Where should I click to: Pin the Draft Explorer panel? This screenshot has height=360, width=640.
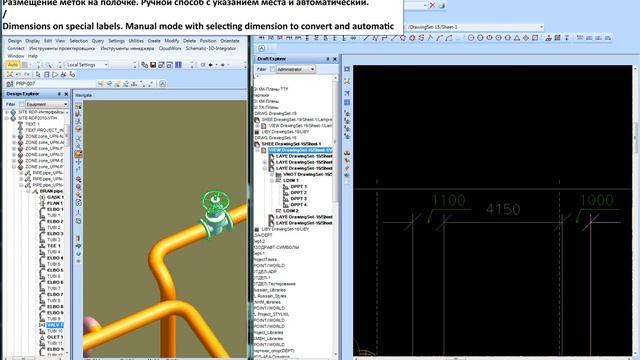pos(327,59)
